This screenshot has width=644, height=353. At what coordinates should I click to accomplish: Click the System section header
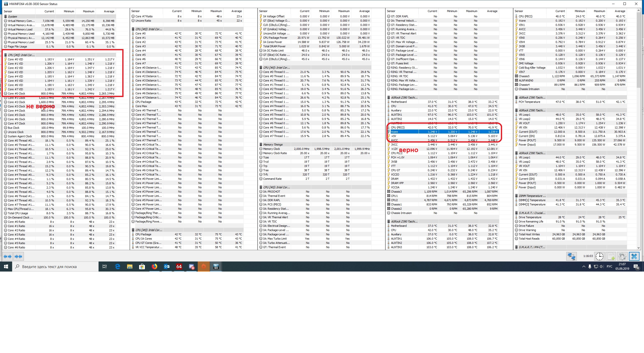pyautogui.click(x=13, y=17)
